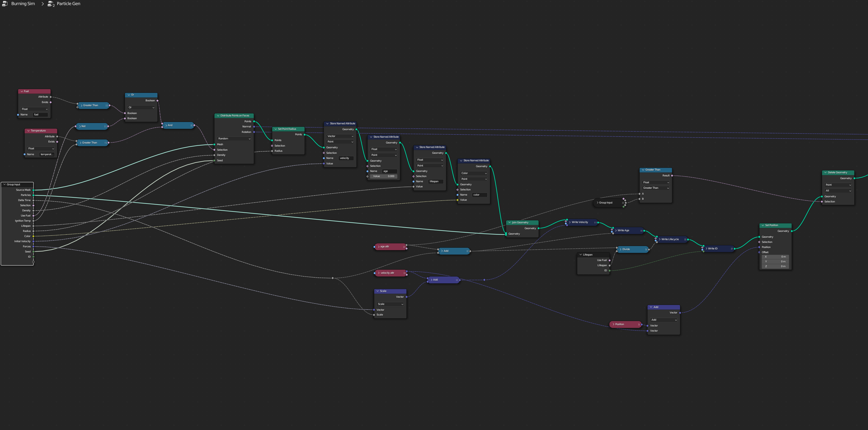Screen dimensions: 868x430
Task: Click the Offset Z 0 m field
Action: coord(775,267)
